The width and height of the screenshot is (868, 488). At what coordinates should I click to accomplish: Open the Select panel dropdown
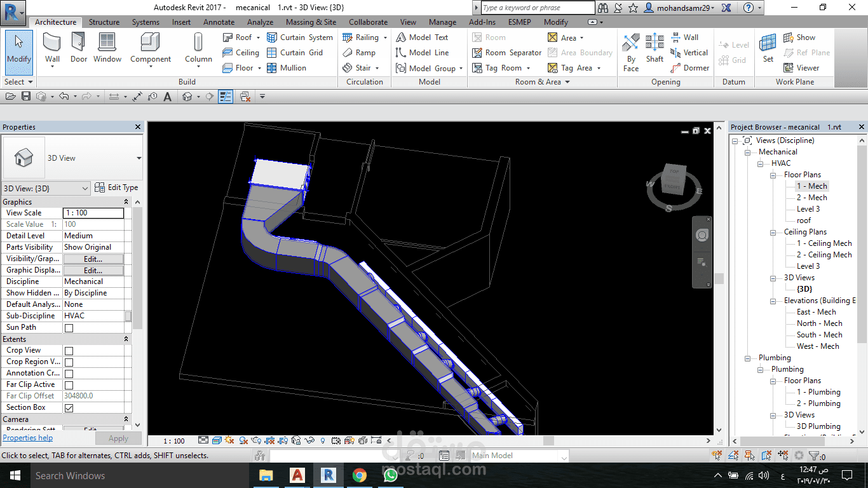(18, 82)
